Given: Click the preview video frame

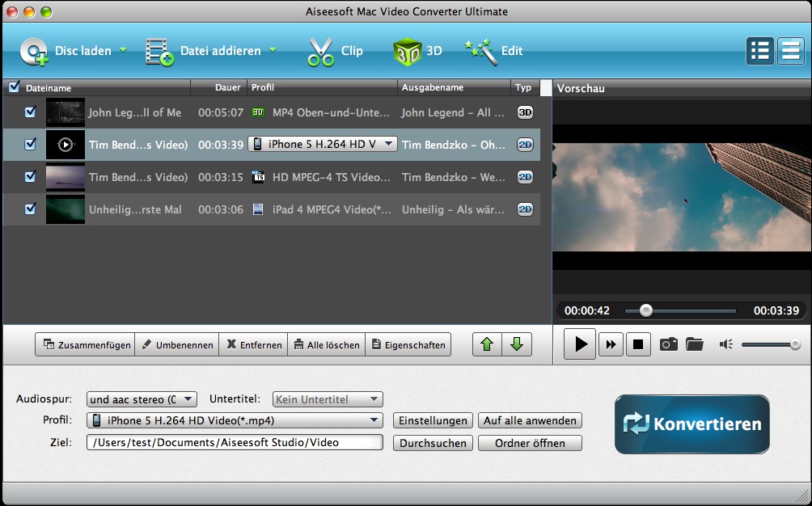Looking at the screenshot, I should (x=682, y=197).
